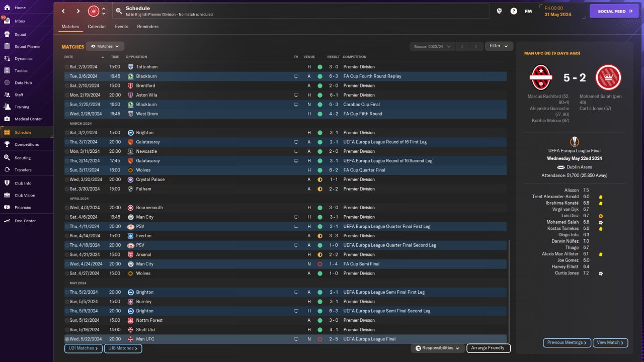Screen dimensions: 644x362
Task: Open the Season 2023/24 dropdown
Action: coord(432,46)
